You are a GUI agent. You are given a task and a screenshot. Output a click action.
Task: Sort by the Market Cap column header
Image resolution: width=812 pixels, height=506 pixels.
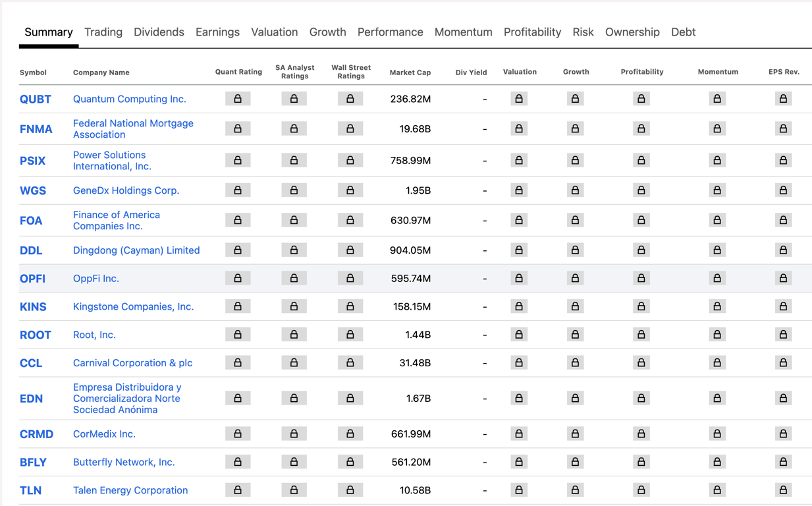pyautogui.click(x=410, y=72)
